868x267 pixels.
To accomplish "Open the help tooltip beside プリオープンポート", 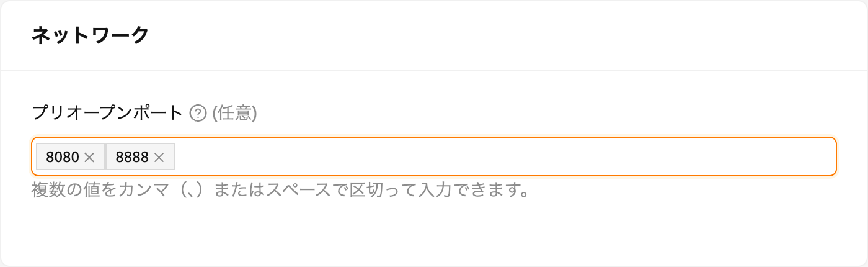I will 198,113.
